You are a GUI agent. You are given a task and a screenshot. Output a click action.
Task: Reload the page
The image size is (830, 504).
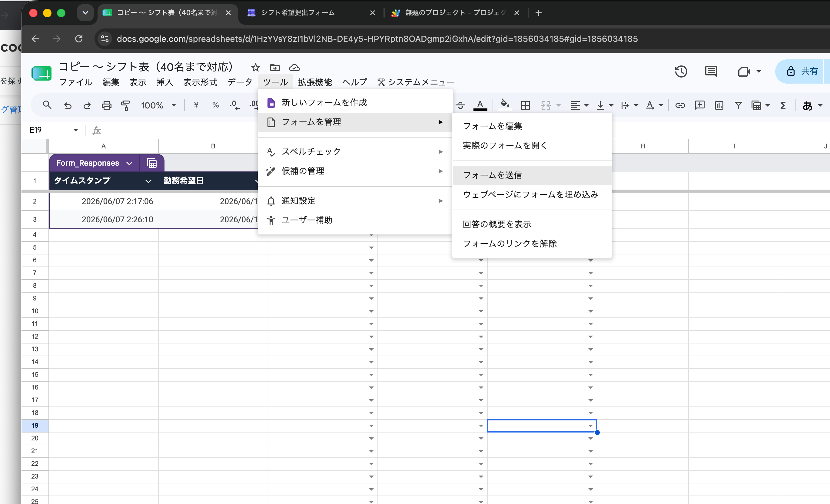(x=79, y=39)
